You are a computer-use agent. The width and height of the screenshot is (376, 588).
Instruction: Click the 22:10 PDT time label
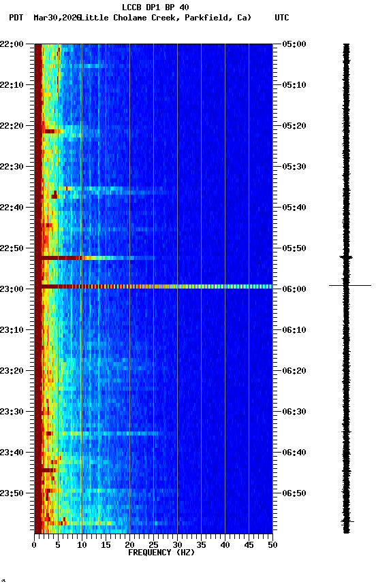pyautogui.click(x=12, y=85)
